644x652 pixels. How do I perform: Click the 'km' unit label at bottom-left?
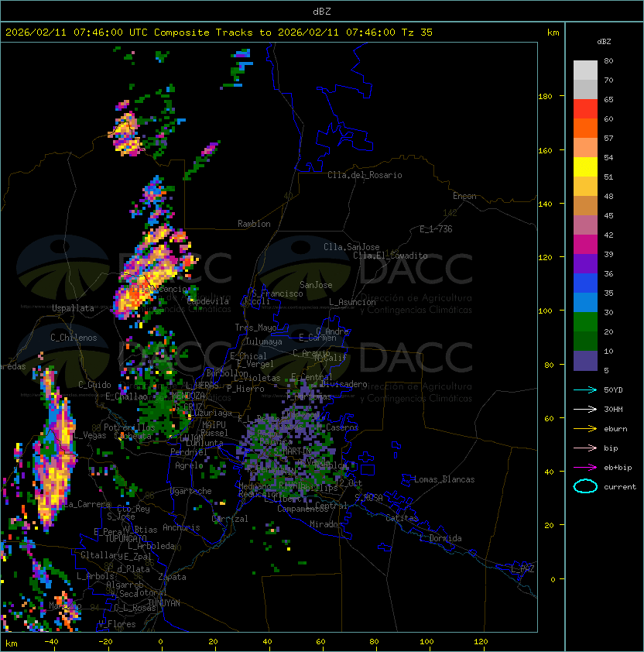12,644
